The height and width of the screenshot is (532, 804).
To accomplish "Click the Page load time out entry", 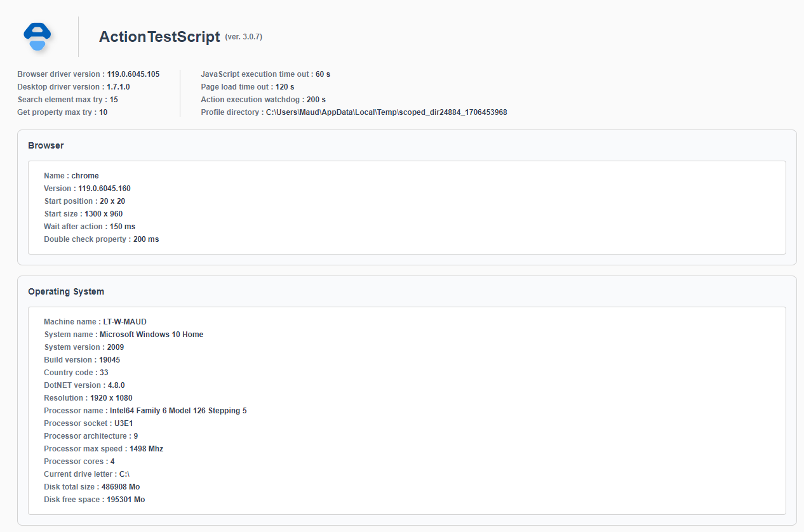I will point(248,87).
